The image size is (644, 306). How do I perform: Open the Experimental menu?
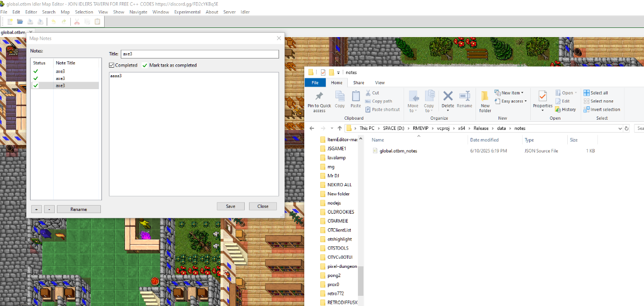pos(187,12)
